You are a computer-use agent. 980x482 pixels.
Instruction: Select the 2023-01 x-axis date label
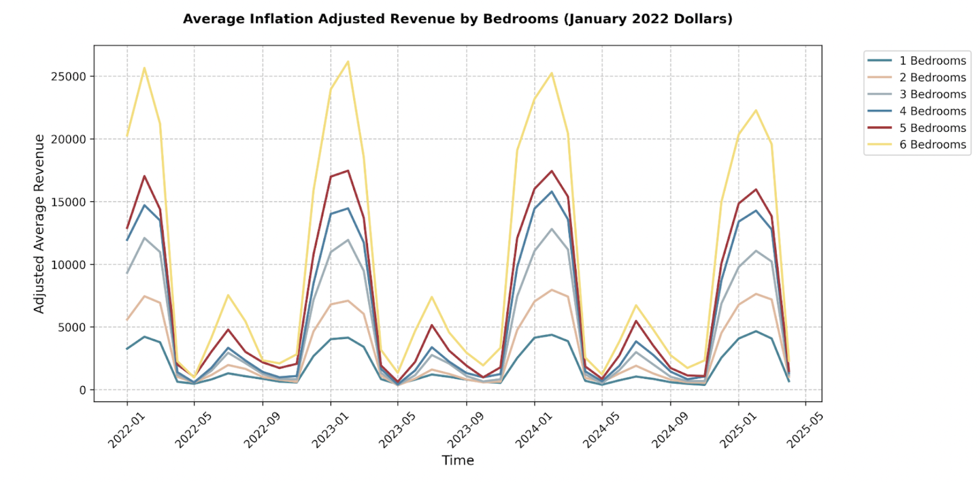[330, 430]
